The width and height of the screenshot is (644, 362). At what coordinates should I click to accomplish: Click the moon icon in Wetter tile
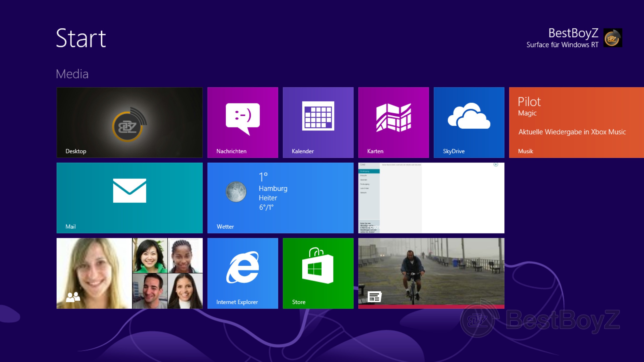pos(236,192)
